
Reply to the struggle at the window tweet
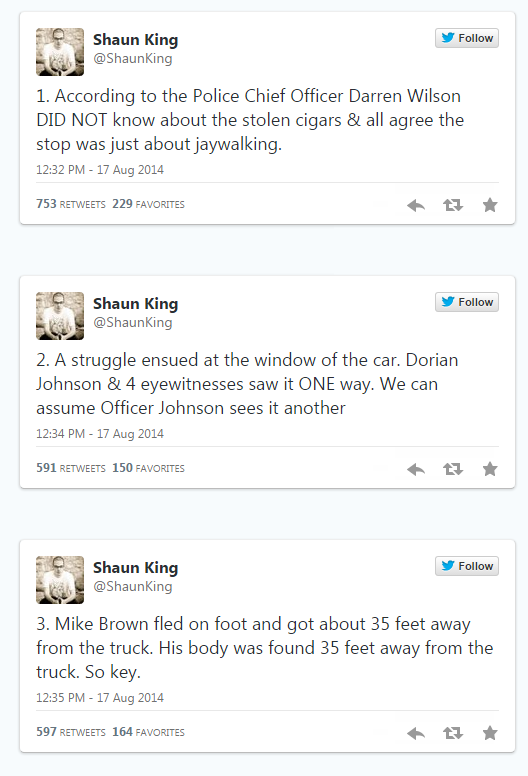[416, 469]
